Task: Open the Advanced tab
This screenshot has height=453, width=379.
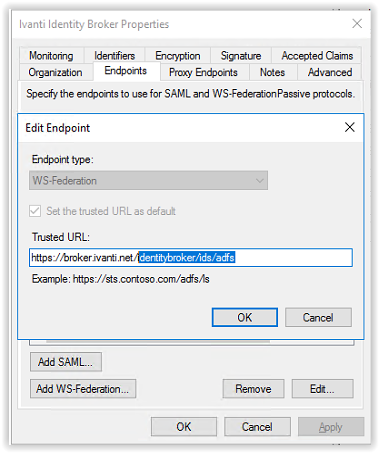Action: [330, 72]
